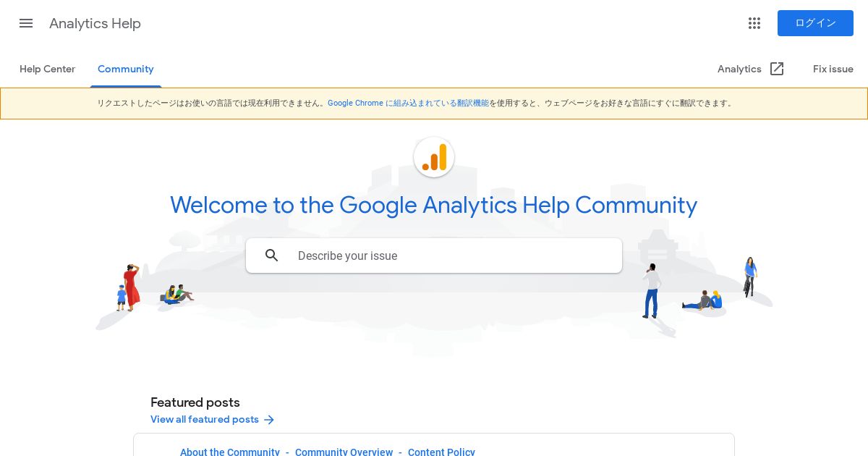The width and height of the screenshot is (868, 456).
Task: Click arrow beside View all featured posts
Action: [x=269, y=420]
